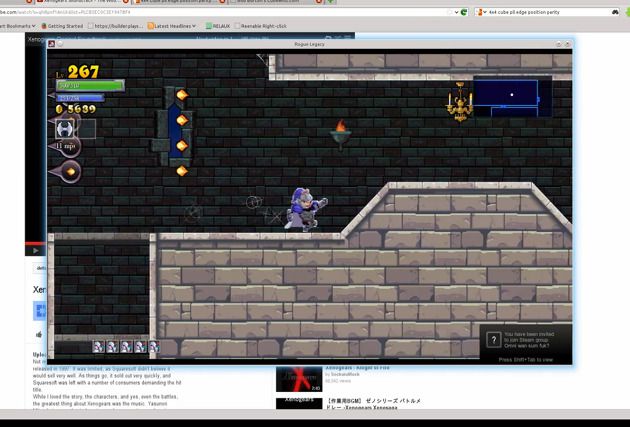This screenshot has height=427, width=630.
Task: Click the Rogue Legacy window title bar
Action: (309, 44)
